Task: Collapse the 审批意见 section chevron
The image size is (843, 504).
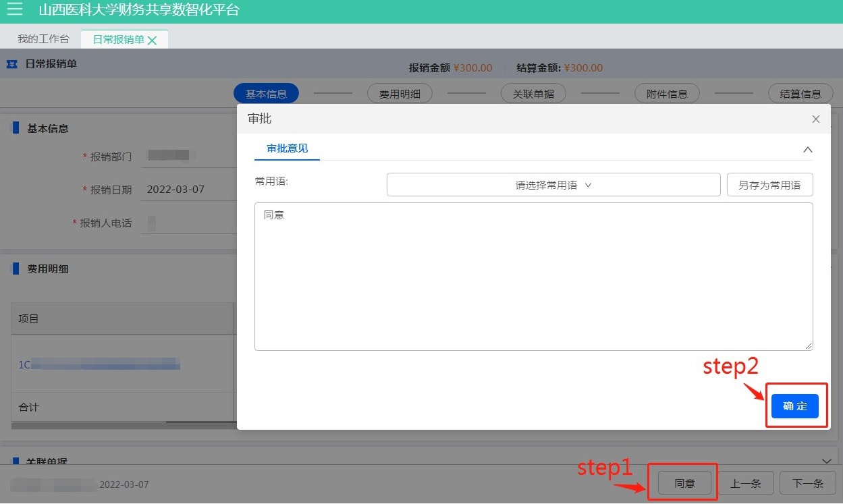Action: (807, 150)
